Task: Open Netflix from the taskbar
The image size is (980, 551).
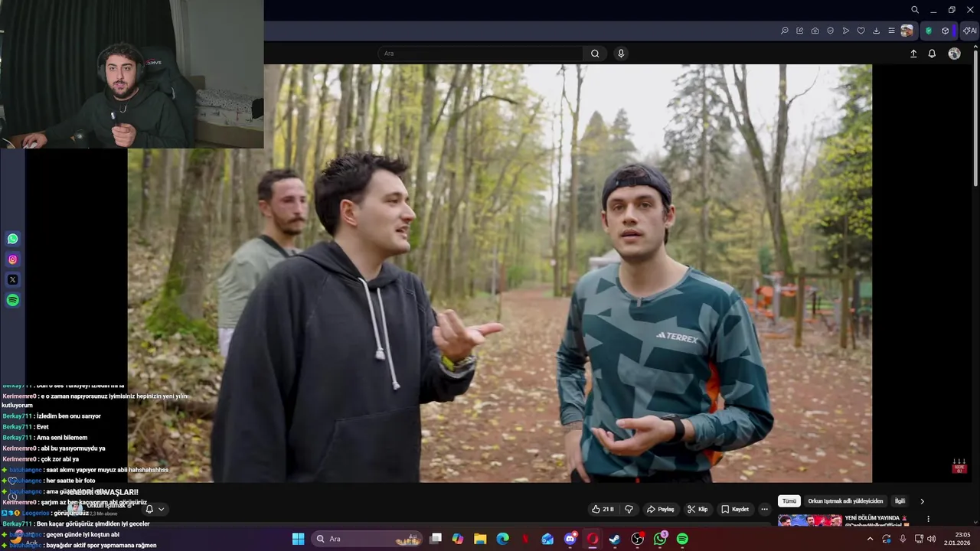Action: click(x=525, y=539)
